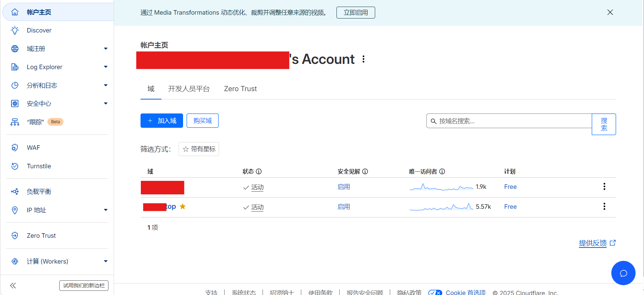Click the 负载平衡 load balancing icon
Viewport: 644px width, 295px height.
pyautogui.click(x=15, y=192)
